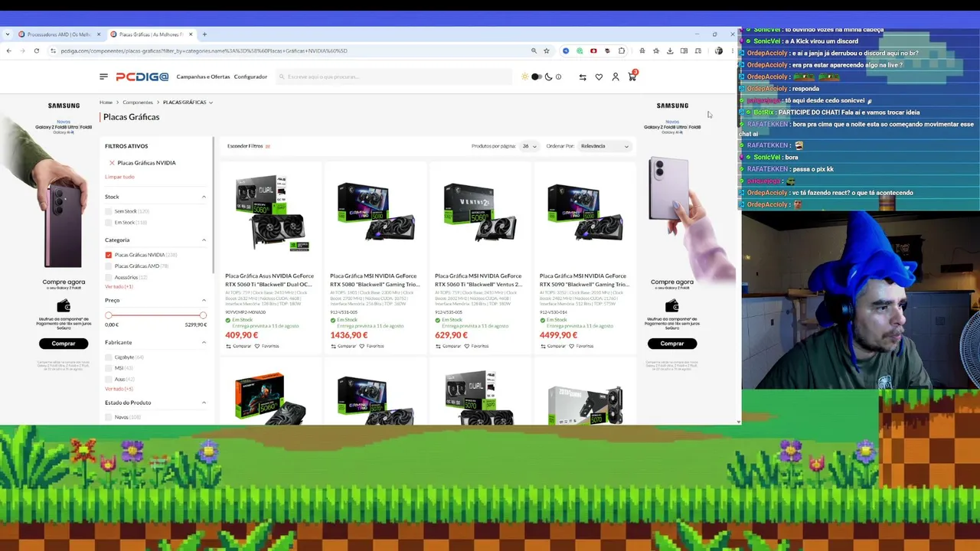The height and width of the screenshot is (551, 980).
Task: Click the minimum price slider handle
Action: 109,315
